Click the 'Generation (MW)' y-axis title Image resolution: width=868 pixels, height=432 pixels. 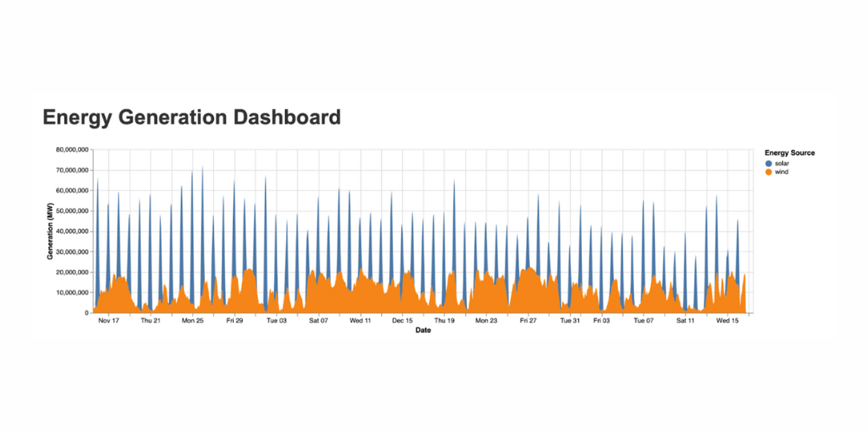click(x=50, y=231)
